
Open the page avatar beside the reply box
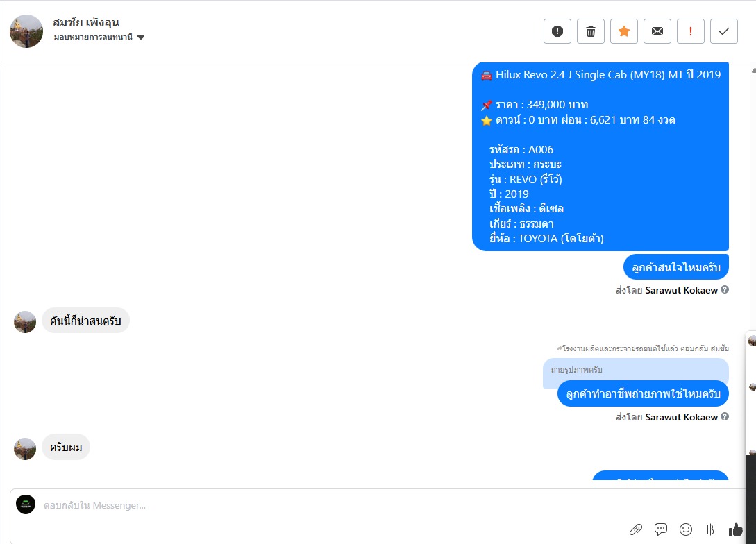tap(26, 504)
